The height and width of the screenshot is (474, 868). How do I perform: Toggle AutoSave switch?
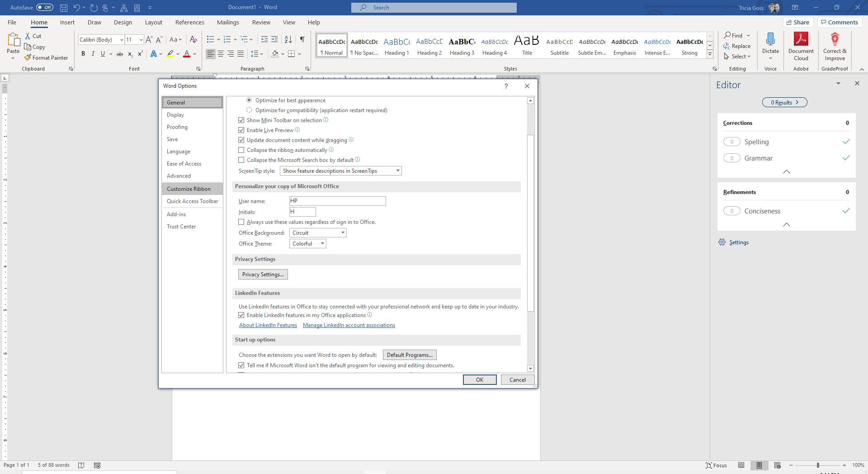pos(45,8)
